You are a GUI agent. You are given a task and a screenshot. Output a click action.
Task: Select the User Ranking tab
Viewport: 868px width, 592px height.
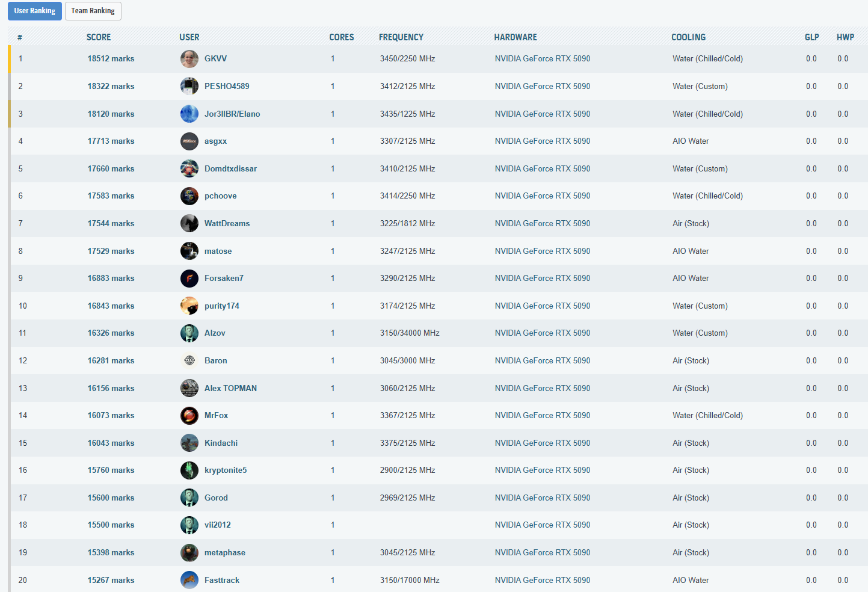[34, 11]
